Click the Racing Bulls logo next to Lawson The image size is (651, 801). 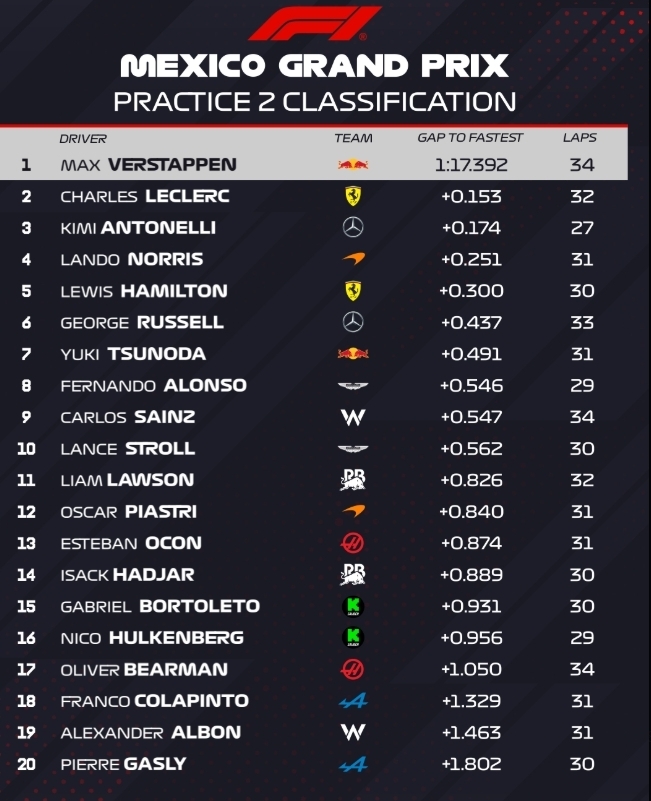(x=353, y=480)
